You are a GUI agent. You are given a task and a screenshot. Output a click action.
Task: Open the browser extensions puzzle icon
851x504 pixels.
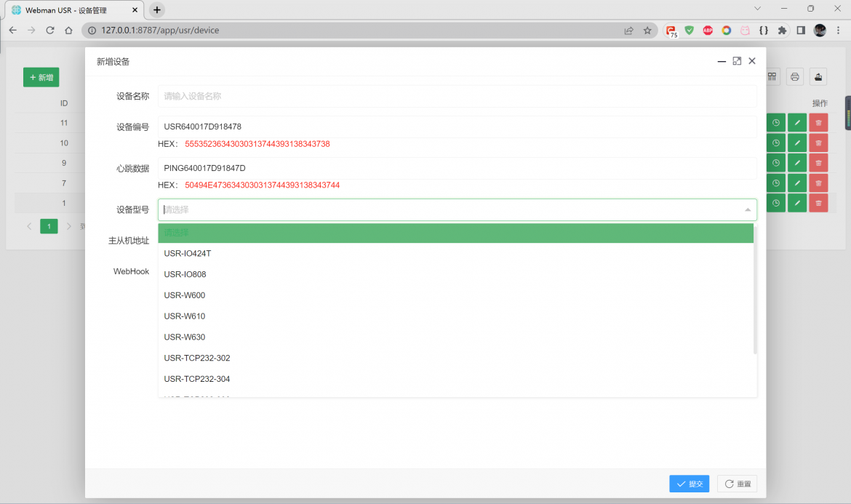pyautogui.click(x=782, y=31)
